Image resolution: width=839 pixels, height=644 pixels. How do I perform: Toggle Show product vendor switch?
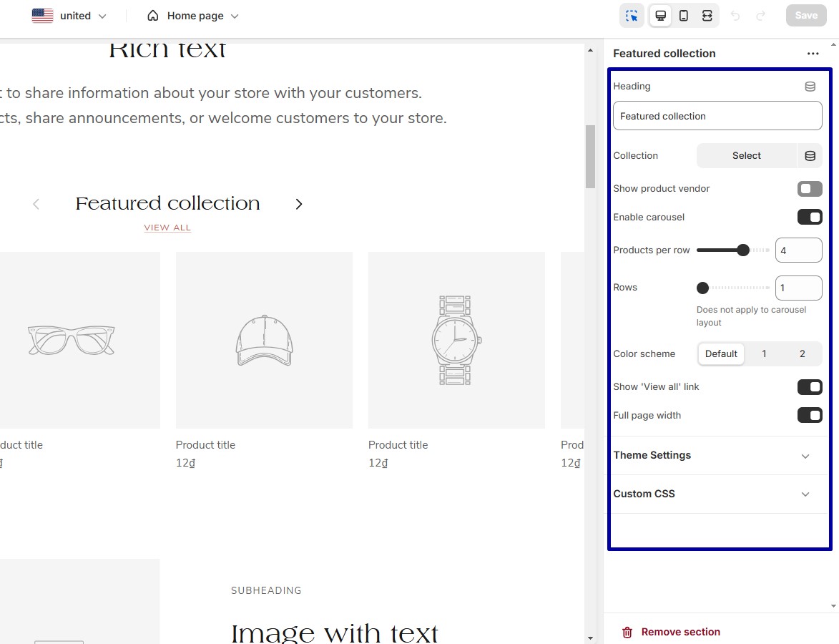pyautogui.click(x=810, y=188)
